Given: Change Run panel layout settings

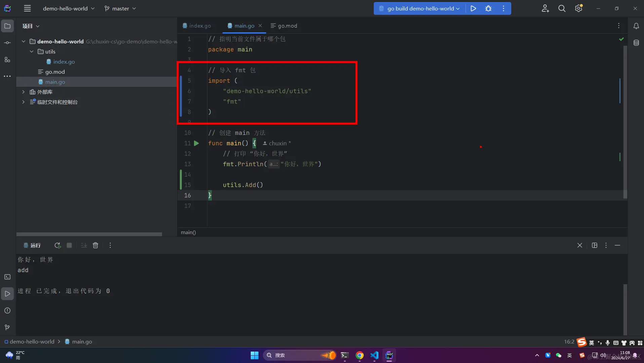Looking at the screenshot, I should (594, 245).
